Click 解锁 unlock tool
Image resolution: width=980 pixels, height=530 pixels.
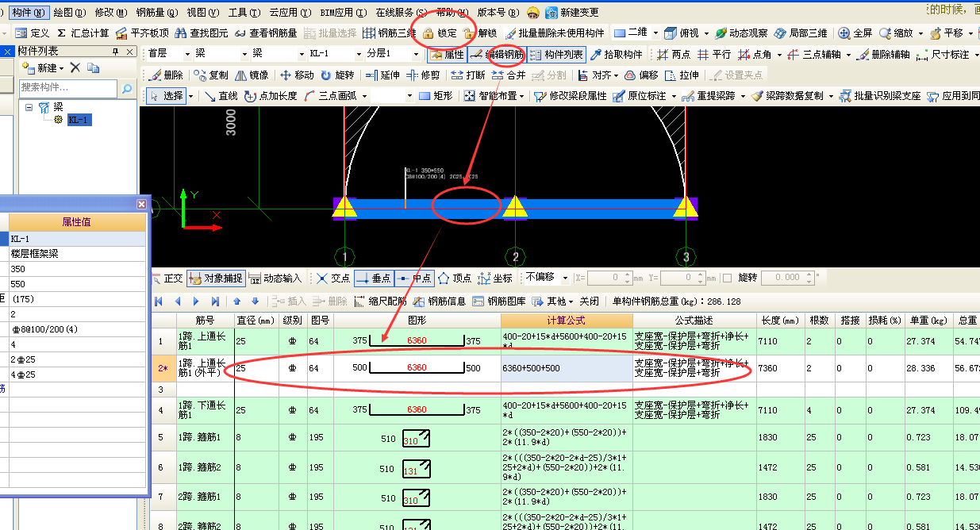tap(480, 33)
